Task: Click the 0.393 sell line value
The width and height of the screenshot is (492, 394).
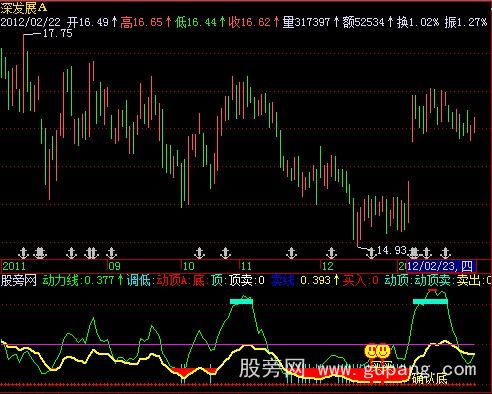Action: coord(315,280)
